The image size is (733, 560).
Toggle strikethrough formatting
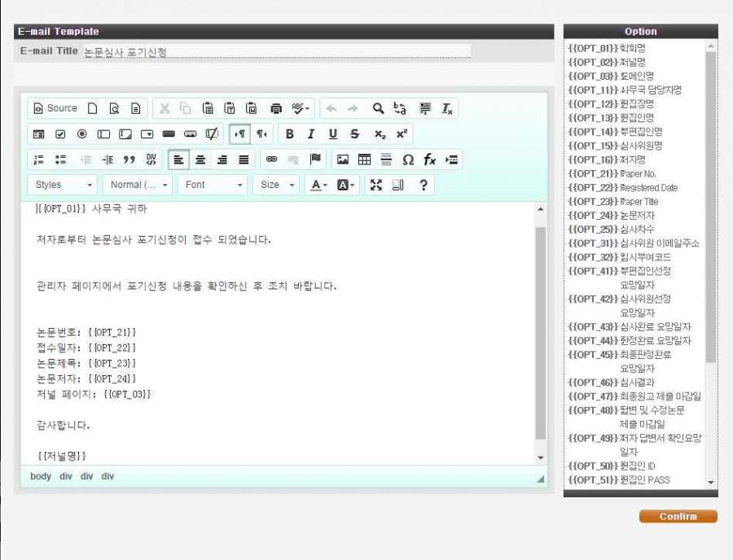point(355,134)
